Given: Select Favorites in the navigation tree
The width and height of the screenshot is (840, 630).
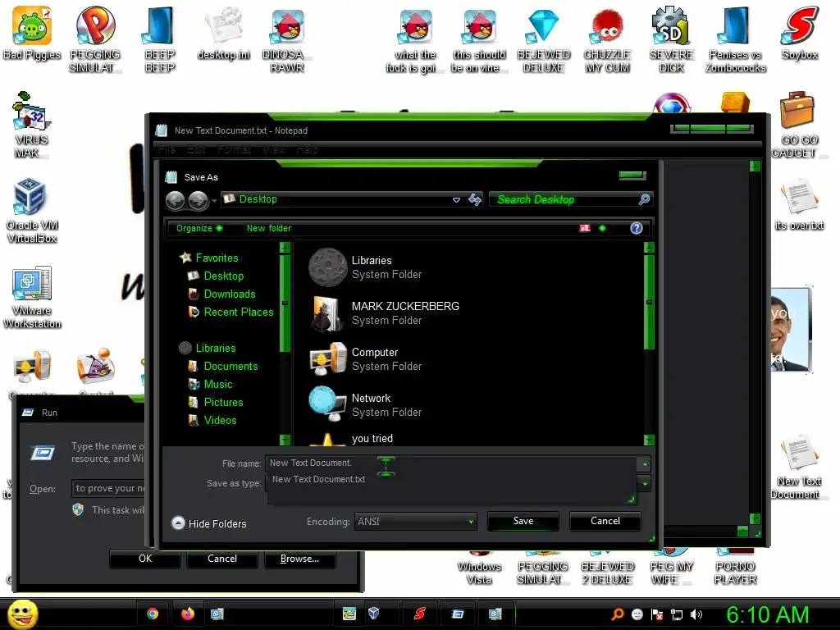Looking at the screenshot, I should (x=209, y=258).
